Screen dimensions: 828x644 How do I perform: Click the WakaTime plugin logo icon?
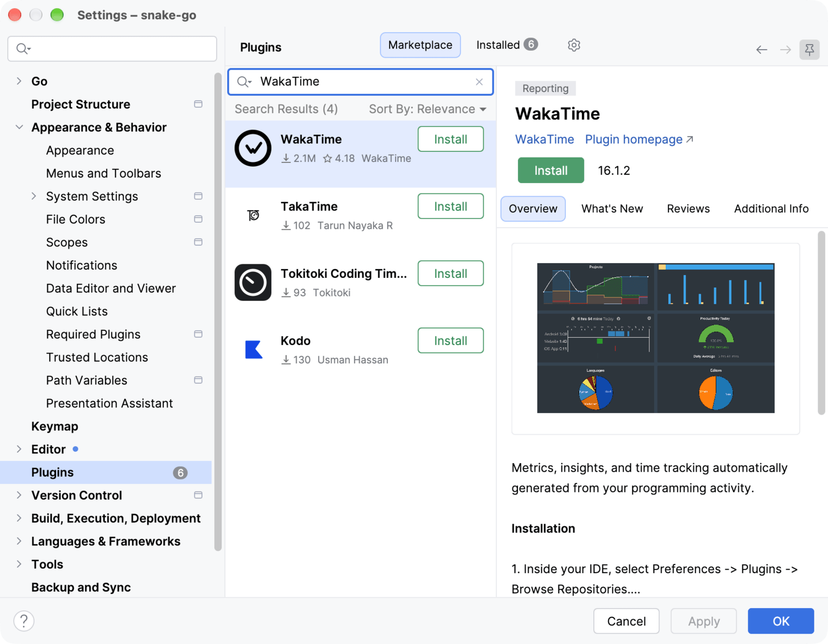[253, 148]
